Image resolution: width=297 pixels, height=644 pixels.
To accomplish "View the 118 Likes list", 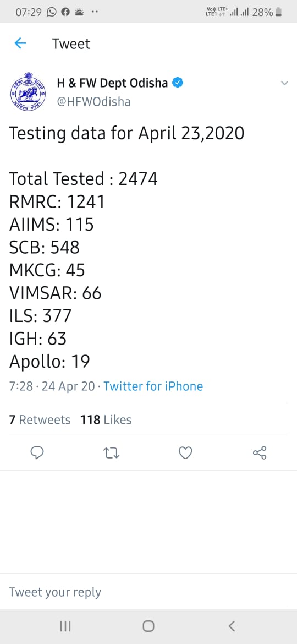I will click(x=106, y=420).
